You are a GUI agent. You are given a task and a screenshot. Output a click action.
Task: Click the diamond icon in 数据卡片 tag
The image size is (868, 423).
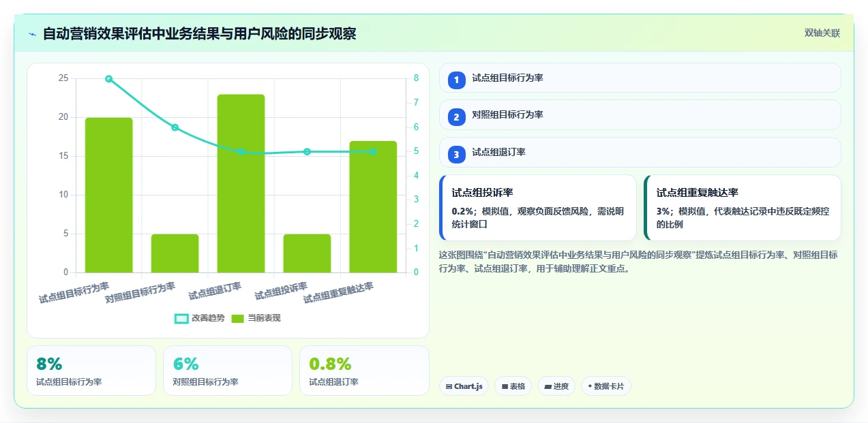pos(590,386)
